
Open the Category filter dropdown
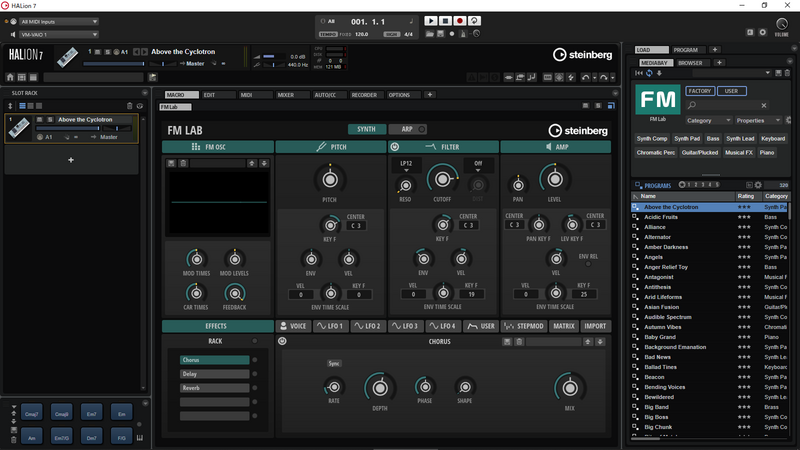coord(708,120)
